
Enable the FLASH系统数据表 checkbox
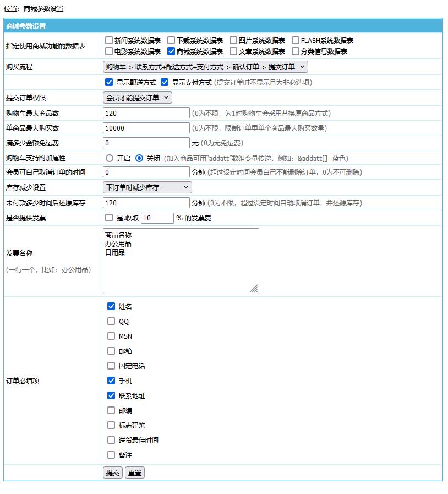(296, 41)
